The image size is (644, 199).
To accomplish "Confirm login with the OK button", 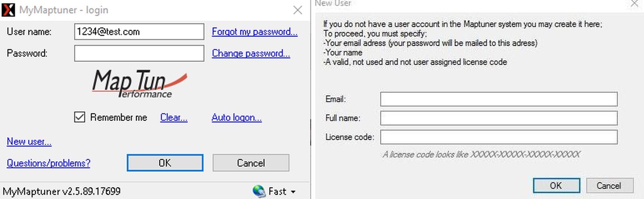I will pyautogui.click(x=165, y=163).
